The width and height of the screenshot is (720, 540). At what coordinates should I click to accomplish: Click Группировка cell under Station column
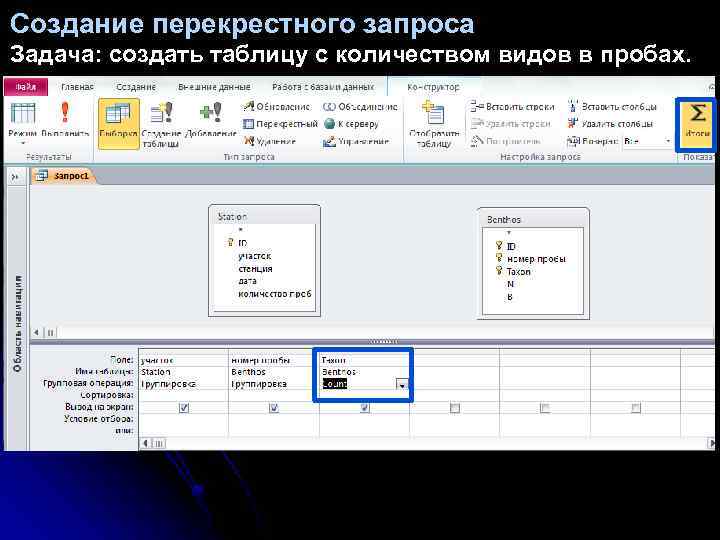click(183, 384)
